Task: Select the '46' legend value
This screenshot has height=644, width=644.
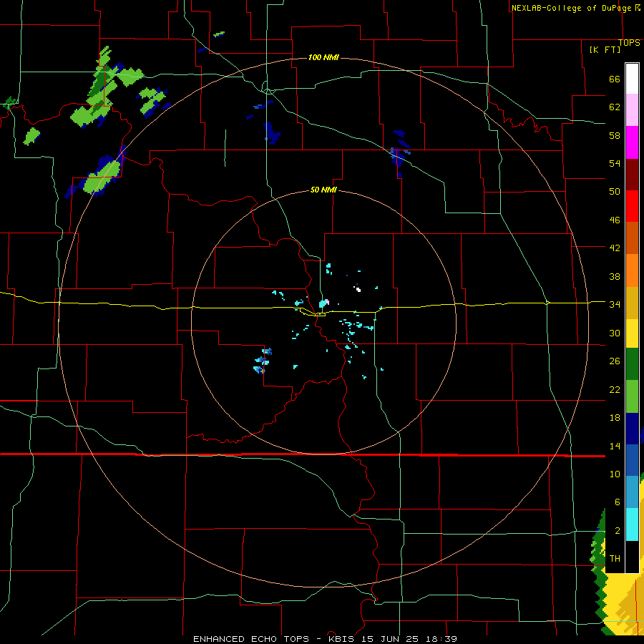Action: coord(615,220)
